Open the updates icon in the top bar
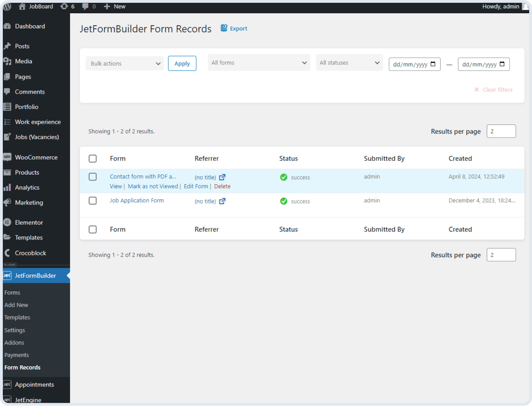The image size is (532, 406). pyautogui.click(x=64, y=6)
